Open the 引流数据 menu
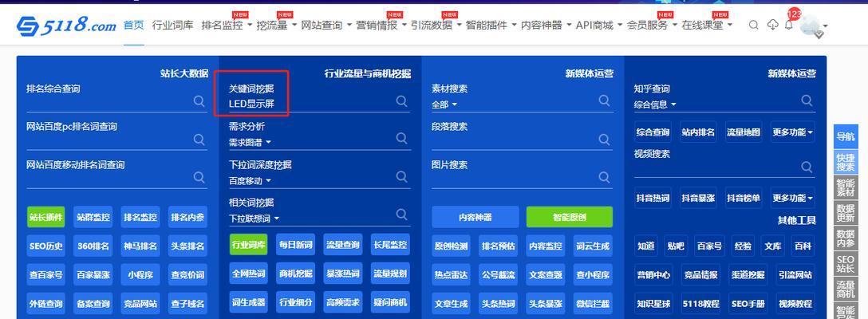The width and height of the screenshot is (868, 319). (x=436, y=25)
